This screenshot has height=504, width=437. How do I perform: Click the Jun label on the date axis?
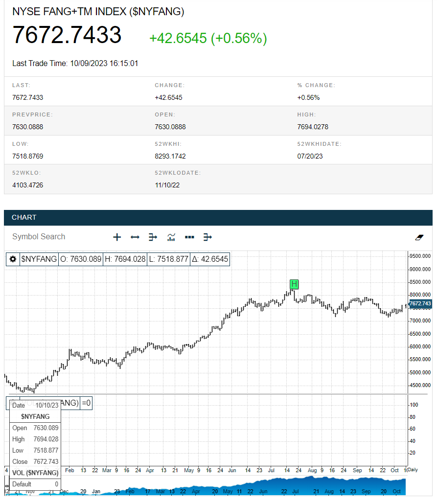tap(232, 470)
